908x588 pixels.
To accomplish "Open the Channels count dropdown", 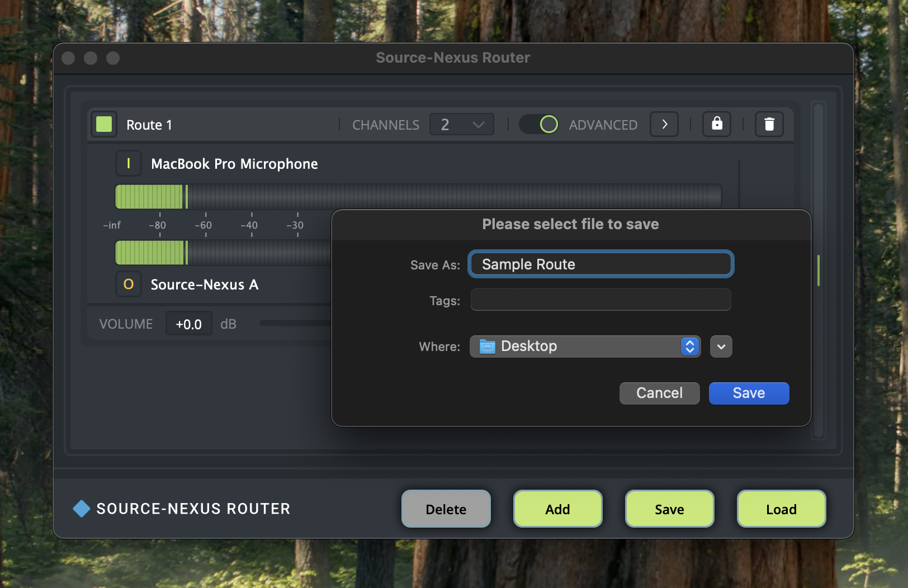I will [x=462, y=124].
